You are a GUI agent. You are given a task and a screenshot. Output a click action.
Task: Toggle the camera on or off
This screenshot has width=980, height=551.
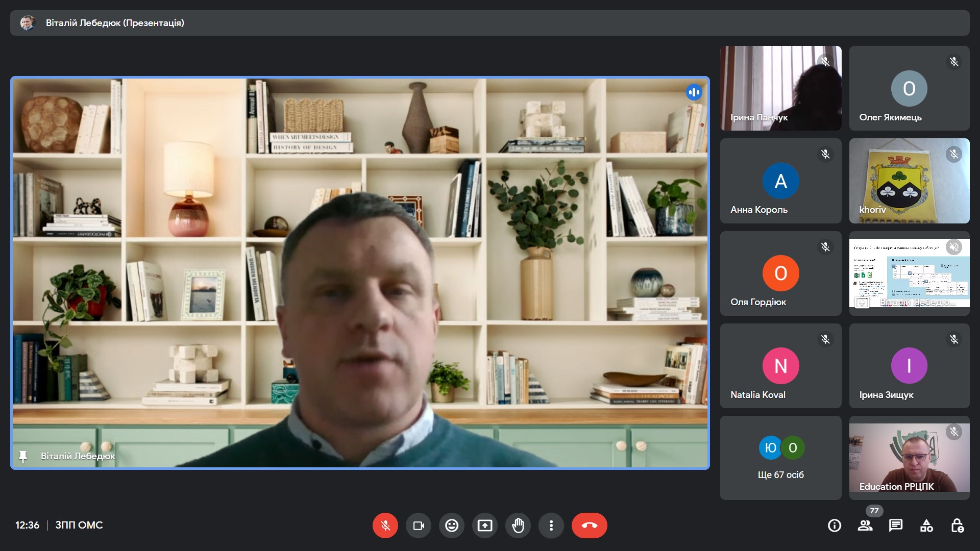[x=419, y=525]
